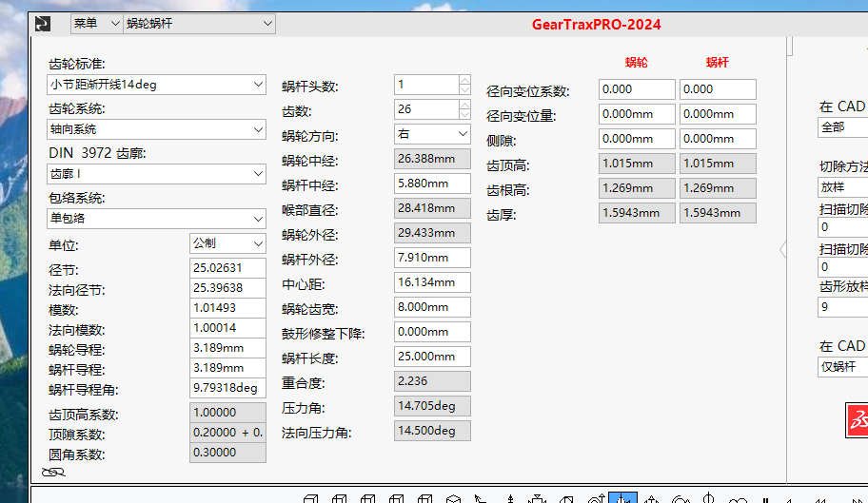The width and height of the screenshot is (868, 503).
Task: Click the 鼓形修整下降 field showing 0.000mm
Action: point(432,332)
